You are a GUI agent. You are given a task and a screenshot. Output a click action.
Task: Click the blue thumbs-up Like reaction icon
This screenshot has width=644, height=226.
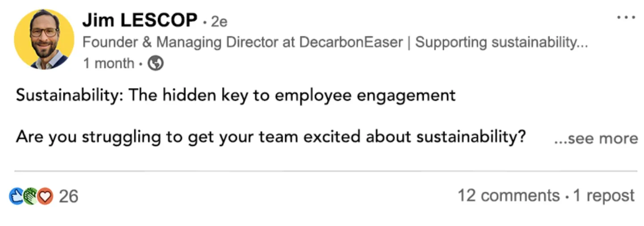click(x=17, y=196)
